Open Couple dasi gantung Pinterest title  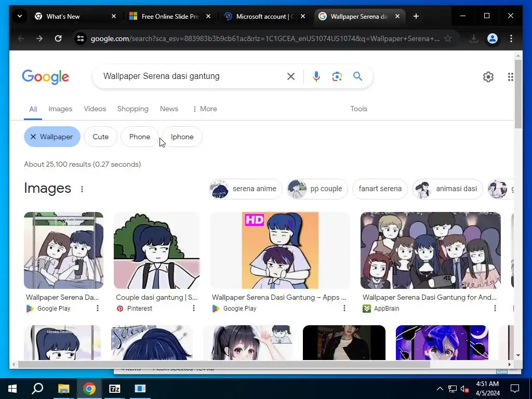(x=156, y=298)
